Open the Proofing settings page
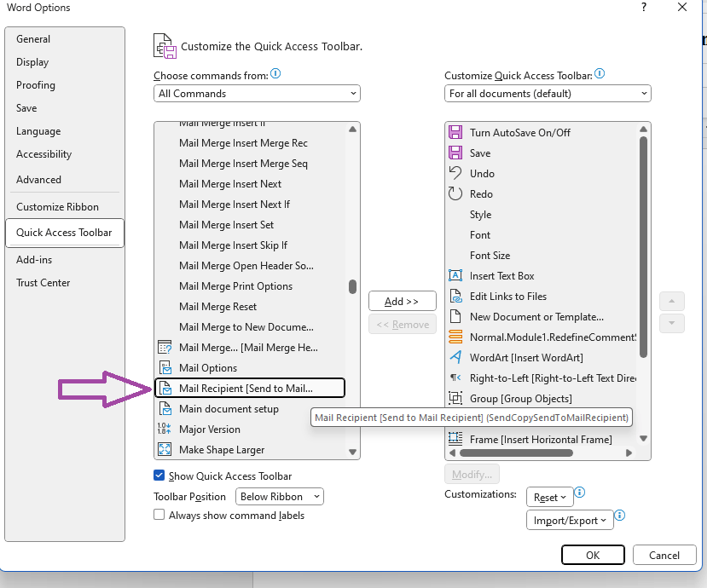This screenshot has width=707, height=588. tap(35, 84)
